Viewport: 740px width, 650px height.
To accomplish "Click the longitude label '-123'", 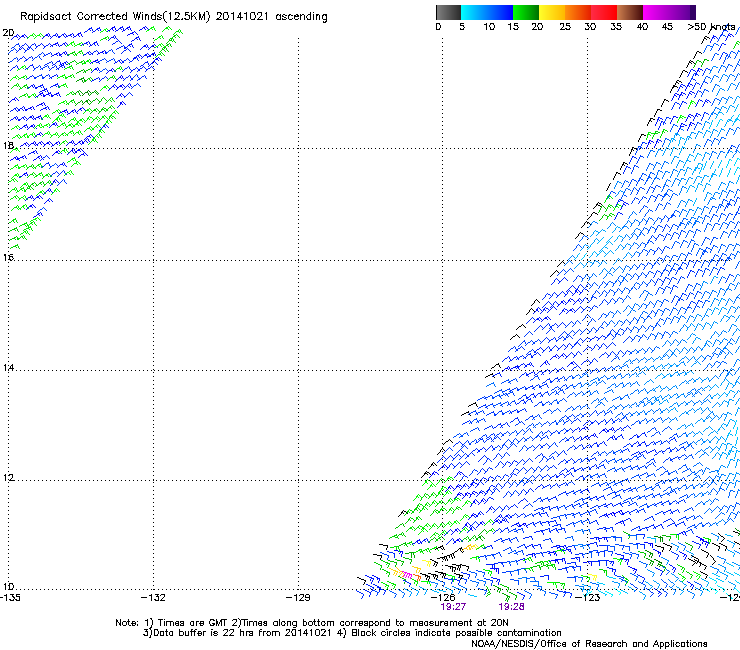I will tap(588, 598).
